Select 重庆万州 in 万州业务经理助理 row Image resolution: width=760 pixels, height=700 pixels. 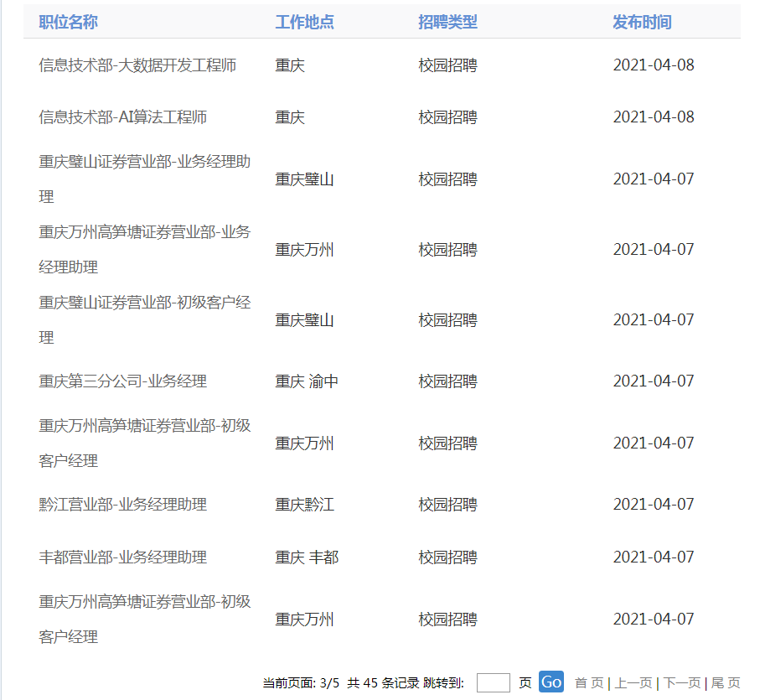pos(304,250)
